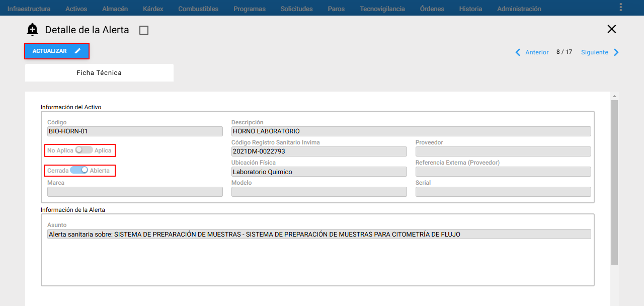Open the Solicitudes menu
This screenshot has width=644, height=306.
[296, 9]
